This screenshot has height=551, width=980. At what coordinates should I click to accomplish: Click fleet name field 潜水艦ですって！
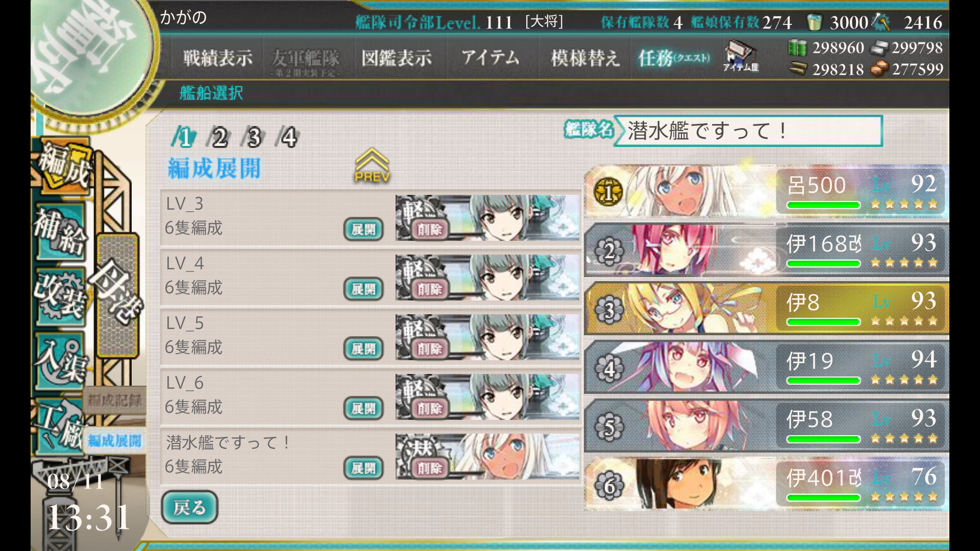[x=748, y=131]
